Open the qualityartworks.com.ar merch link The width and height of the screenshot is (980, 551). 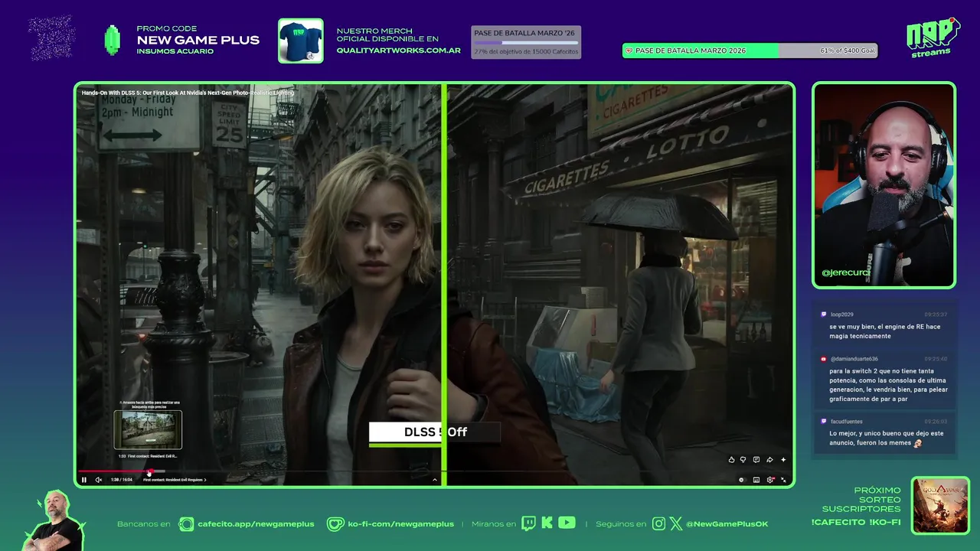(398, 51)
